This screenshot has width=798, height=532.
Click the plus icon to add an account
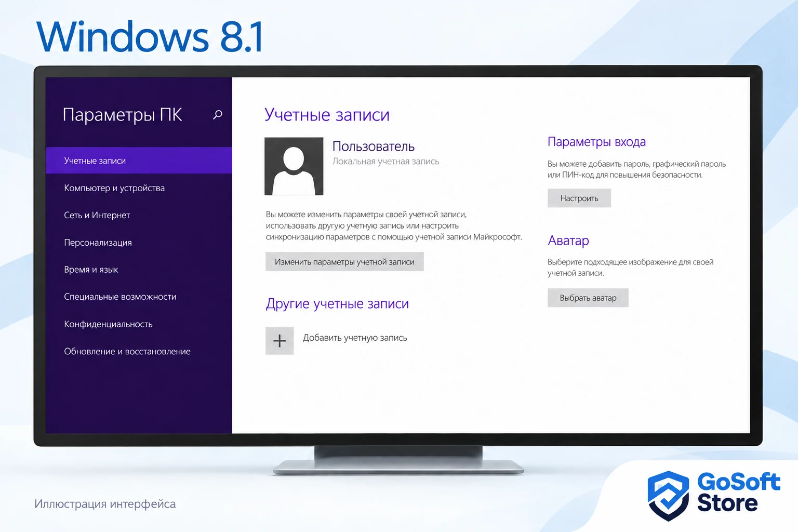(280, 341)
